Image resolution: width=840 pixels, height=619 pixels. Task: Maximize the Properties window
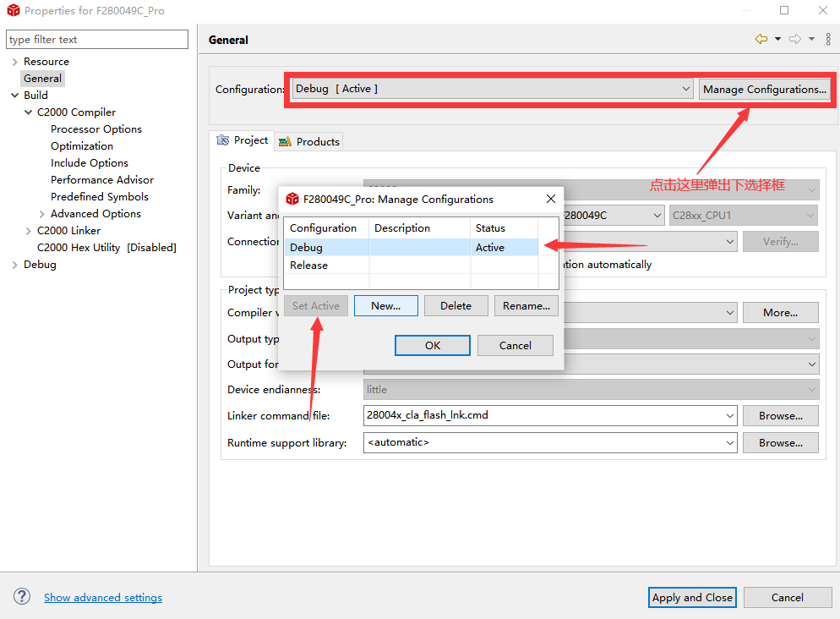[784, 10]
